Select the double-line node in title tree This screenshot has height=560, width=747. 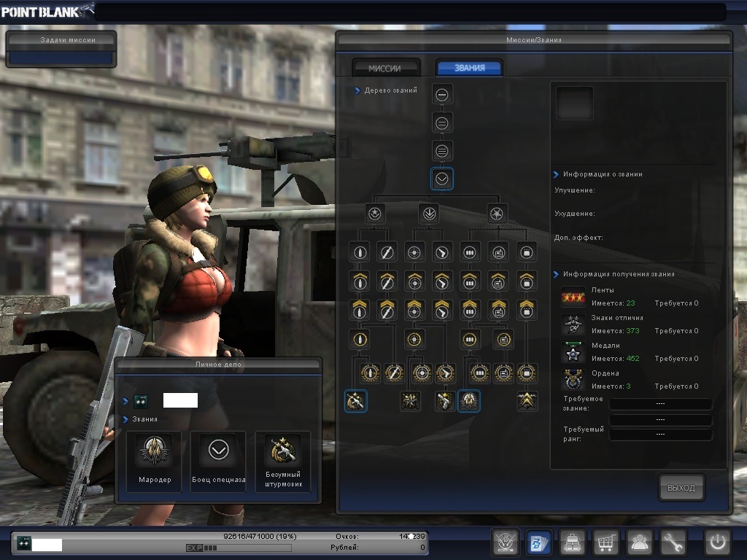(442, 122)
